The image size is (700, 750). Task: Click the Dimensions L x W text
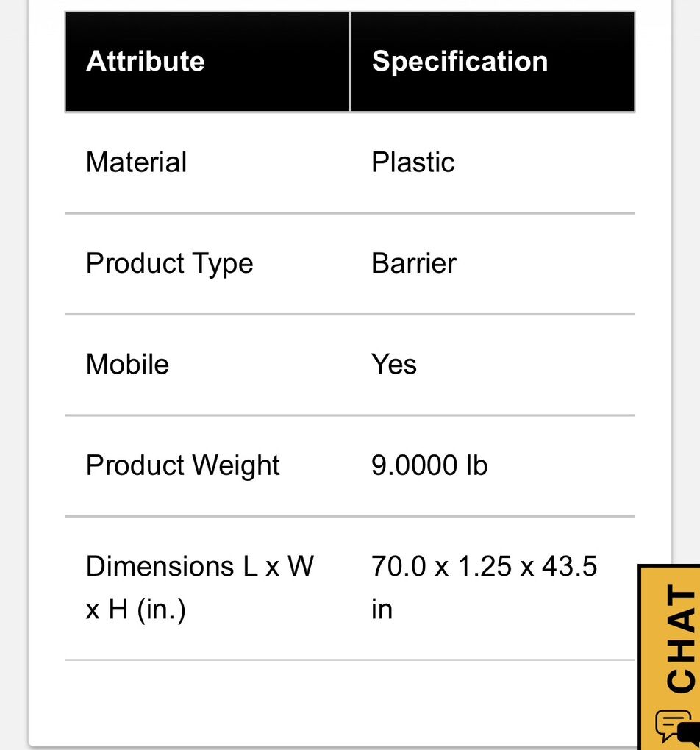click(x=199, y=567)
